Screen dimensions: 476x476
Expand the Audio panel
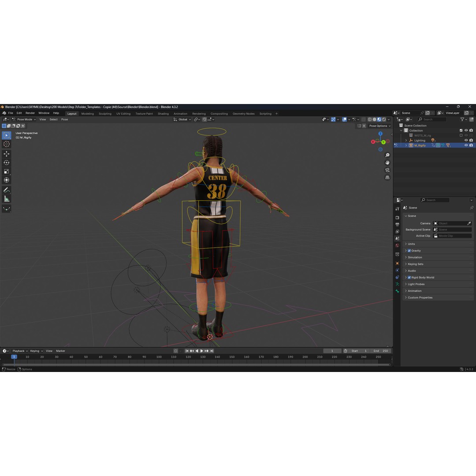(439, 271)
